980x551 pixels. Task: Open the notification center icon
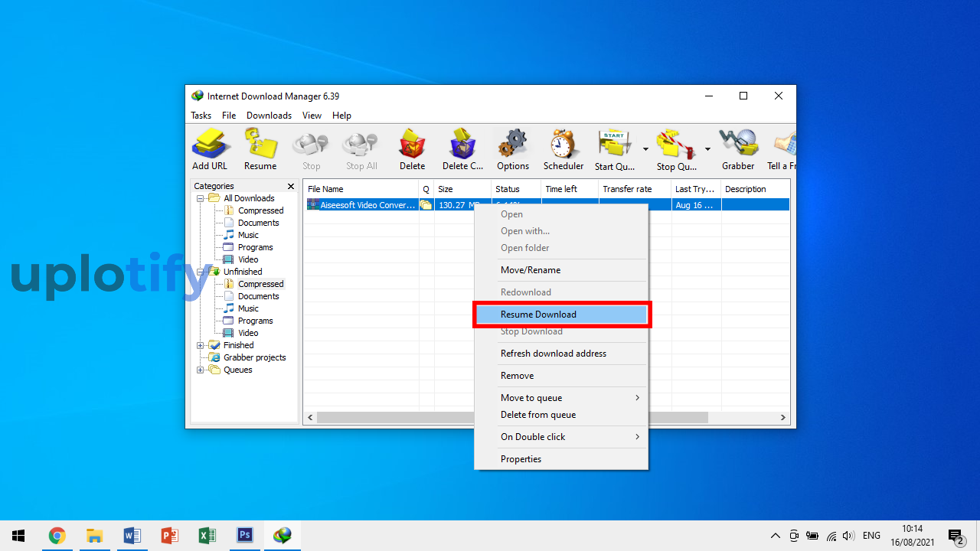(x=955, y=536)
